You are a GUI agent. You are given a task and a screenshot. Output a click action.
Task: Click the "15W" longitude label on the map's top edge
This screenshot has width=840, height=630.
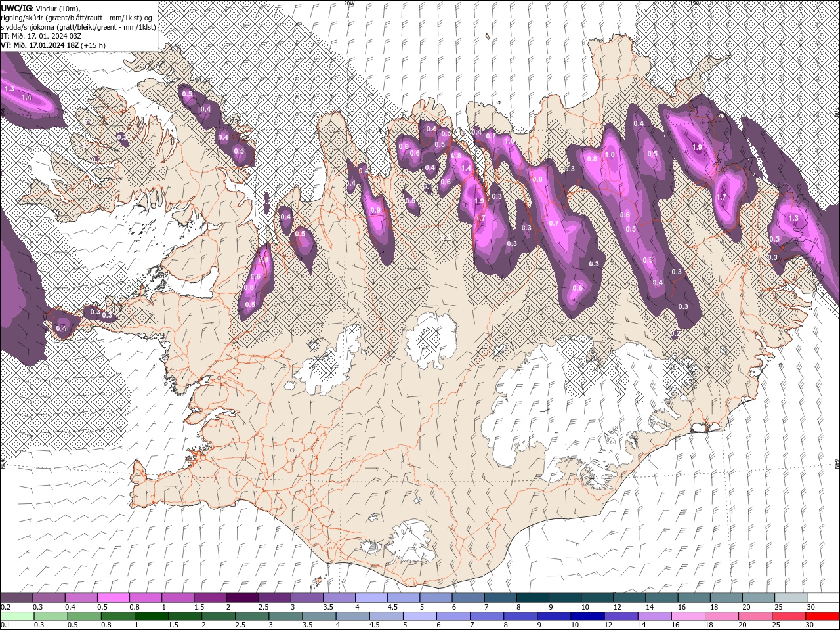695,3
